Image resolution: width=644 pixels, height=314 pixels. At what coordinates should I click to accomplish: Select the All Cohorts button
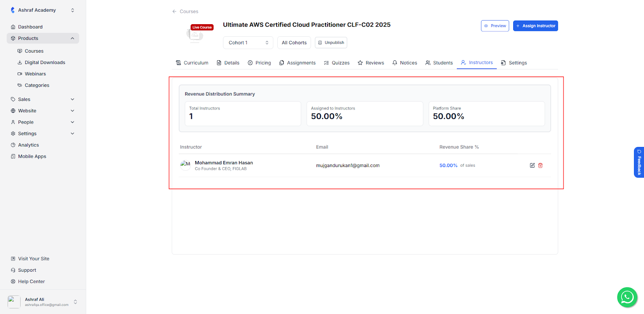294,43
